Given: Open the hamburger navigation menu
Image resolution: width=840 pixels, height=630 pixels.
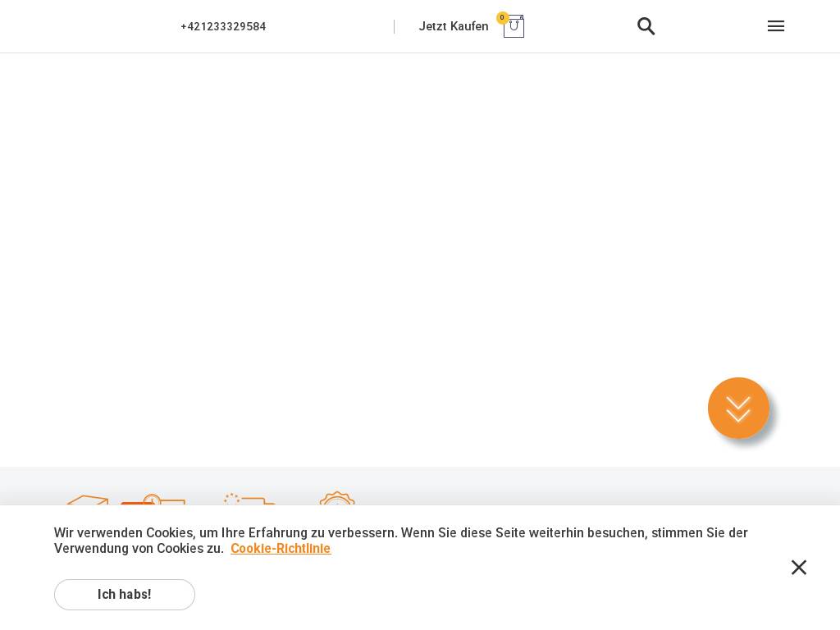Looking at the screenshot, I should (776, 26).
